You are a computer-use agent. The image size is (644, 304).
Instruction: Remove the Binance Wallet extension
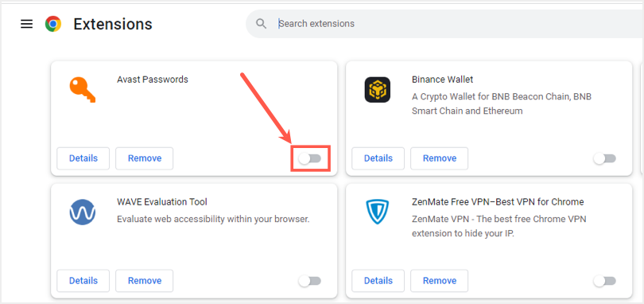[x=440, y=158]
